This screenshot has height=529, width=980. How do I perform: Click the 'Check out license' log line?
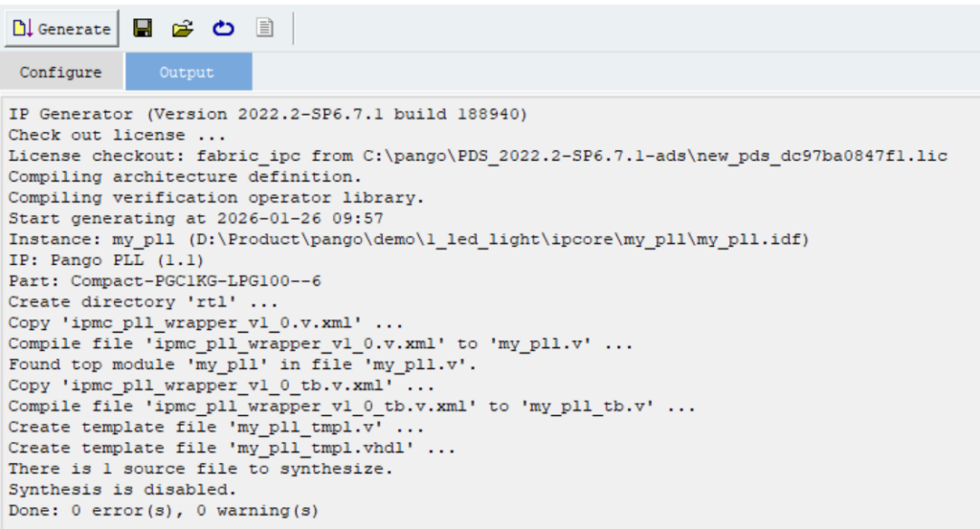coord(110,135)
